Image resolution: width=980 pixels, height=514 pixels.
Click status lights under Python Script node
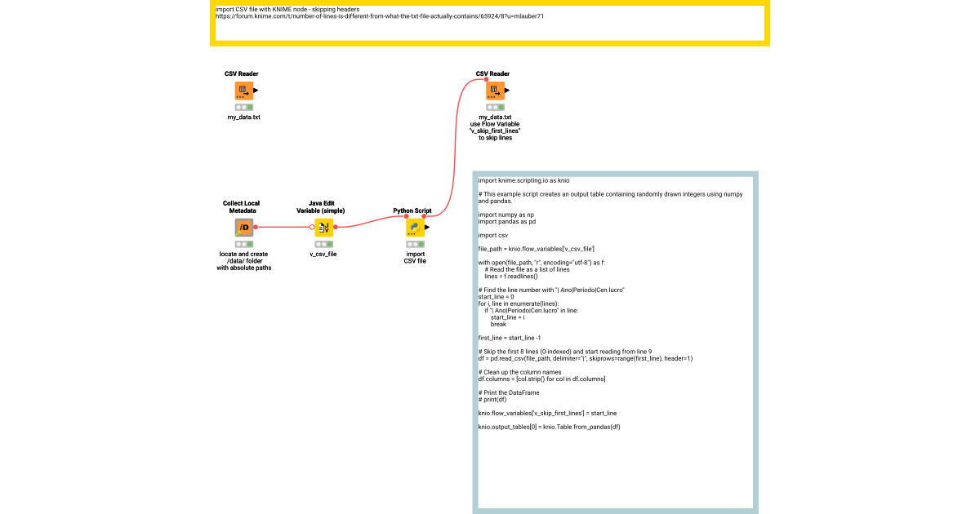tap(414, 244)
